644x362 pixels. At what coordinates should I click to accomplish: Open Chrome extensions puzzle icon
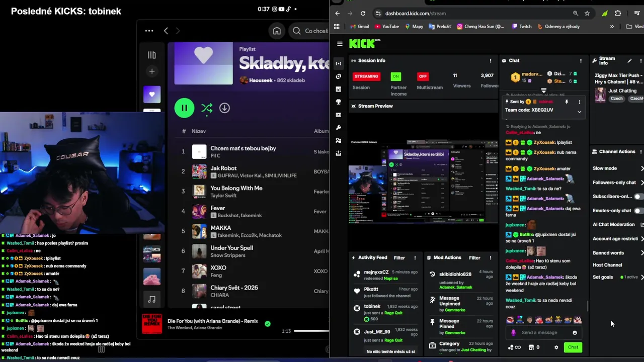(x=618, y=14)
